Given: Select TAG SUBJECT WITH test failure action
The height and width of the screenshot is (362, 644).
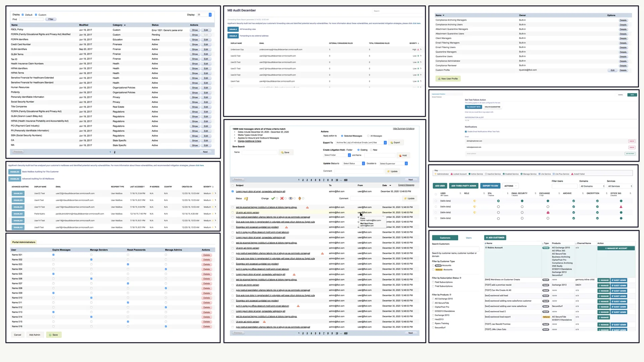Looking at the screenshot, I should pos(473,107).
